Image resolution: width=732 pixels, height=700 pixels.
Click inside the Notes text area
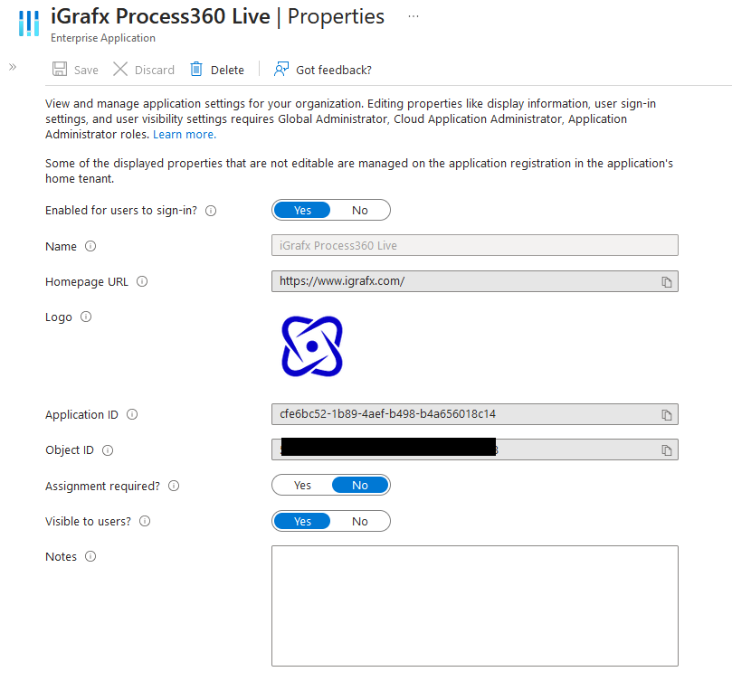474,605
